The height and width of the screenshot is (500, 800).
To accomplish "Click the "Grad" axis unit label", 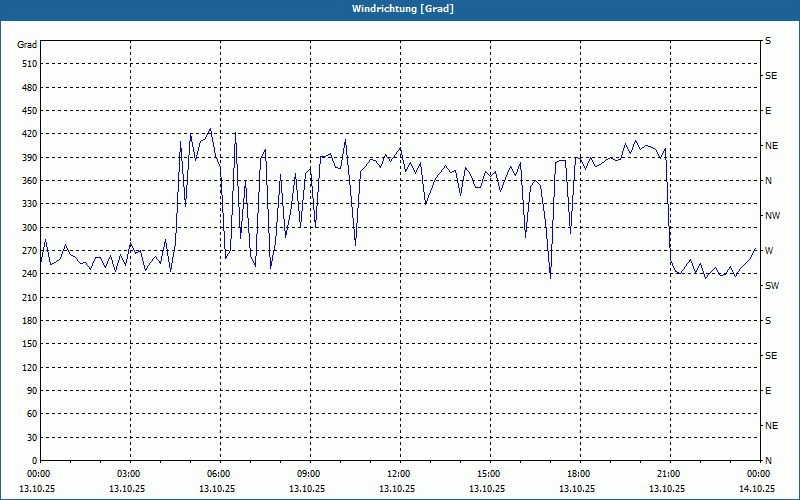I will pyautogui.click(x=27, y=45).
